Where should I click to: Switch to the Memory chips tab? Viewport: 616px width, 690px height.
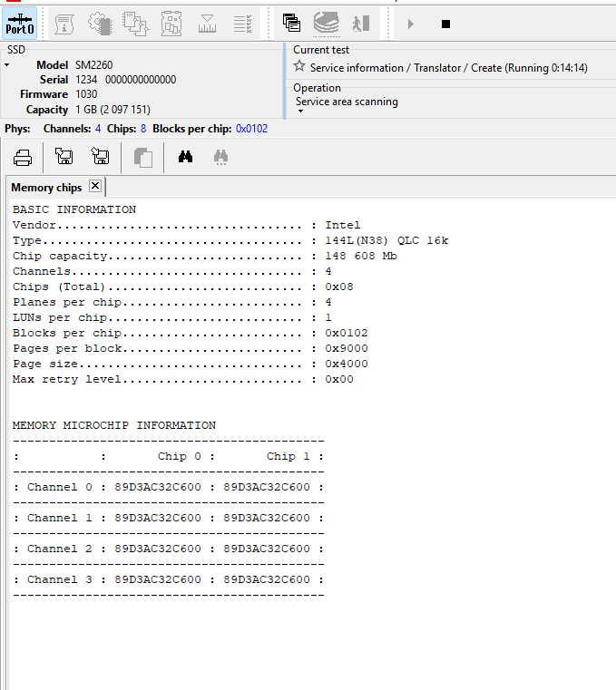(x=46, y=188)
